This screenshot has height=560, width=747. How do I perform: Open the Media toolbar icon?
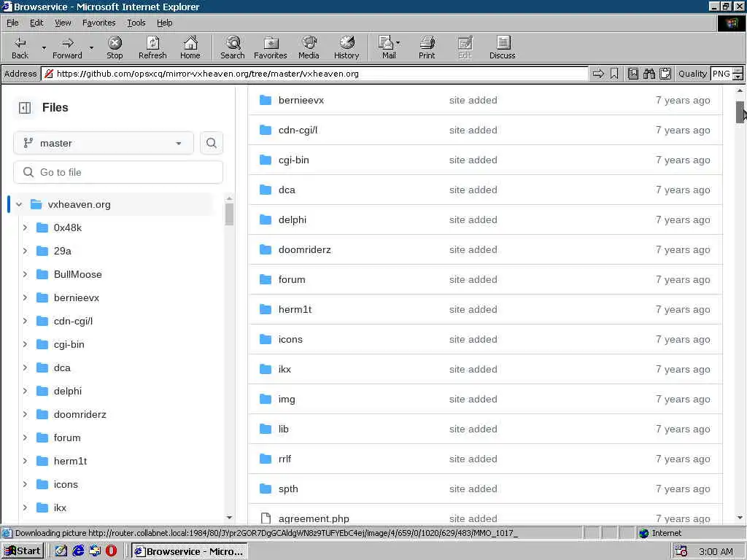(x=309, y=47)
